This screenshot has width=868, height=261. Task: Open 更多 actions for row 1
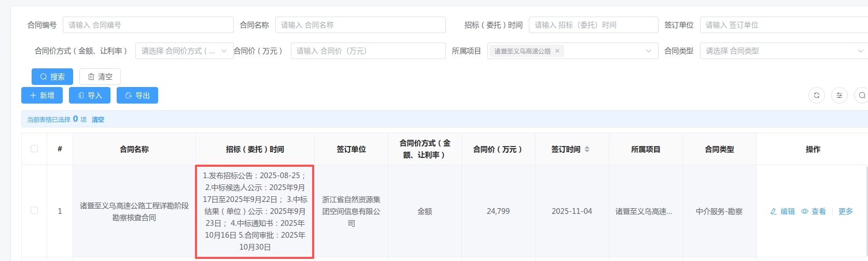(x=845, y=211)
